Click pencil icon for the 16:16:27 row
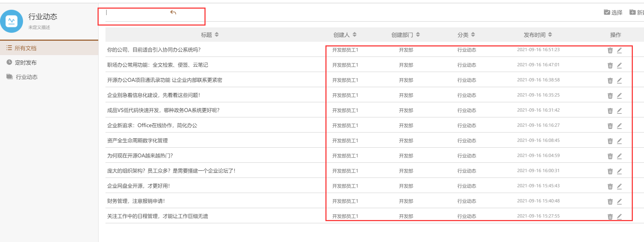 point(619,126)
